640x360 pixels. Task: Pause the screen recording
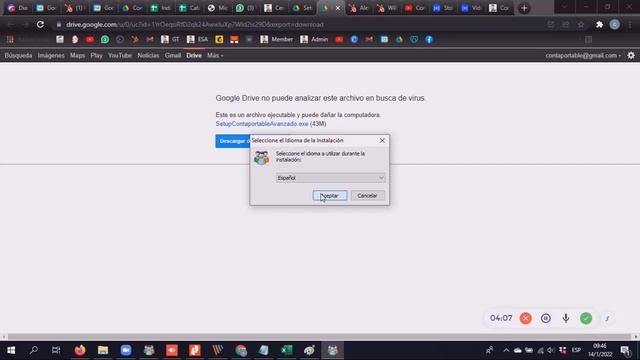pyautogui.click(x=546, y=318)
